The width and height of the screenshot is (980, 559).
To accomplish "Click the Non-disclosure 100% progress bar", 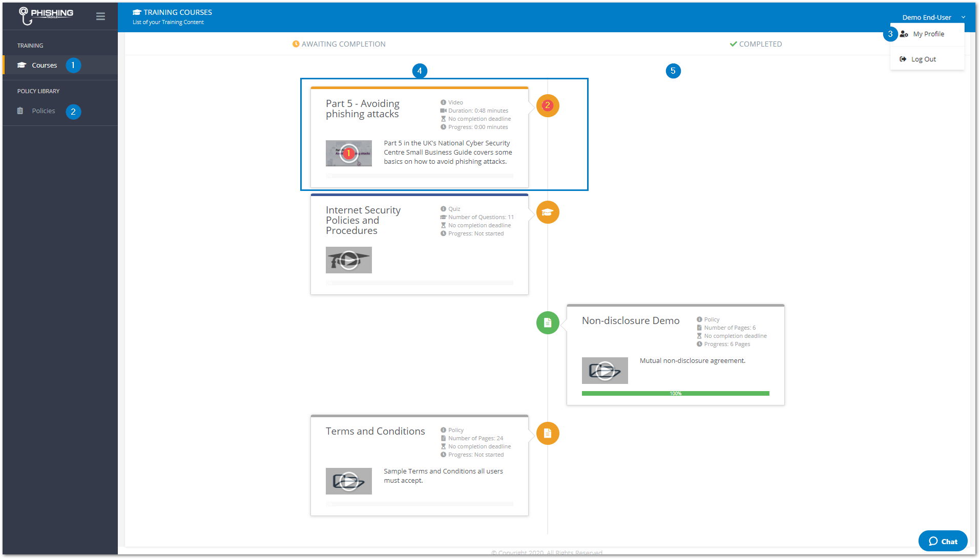I will 676,394.
